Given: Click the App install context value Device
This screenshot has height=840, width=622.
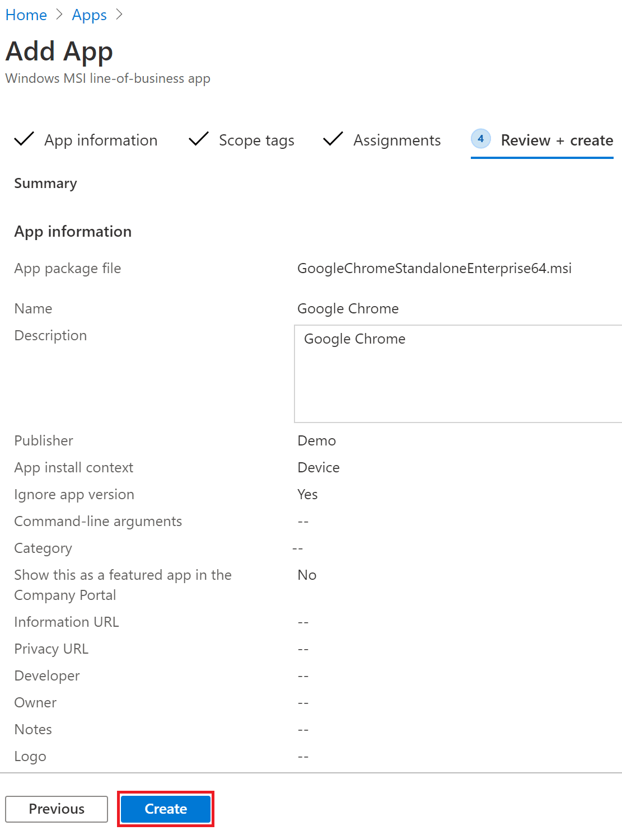Looking at the screenshot, I should (x=319, y=467).
